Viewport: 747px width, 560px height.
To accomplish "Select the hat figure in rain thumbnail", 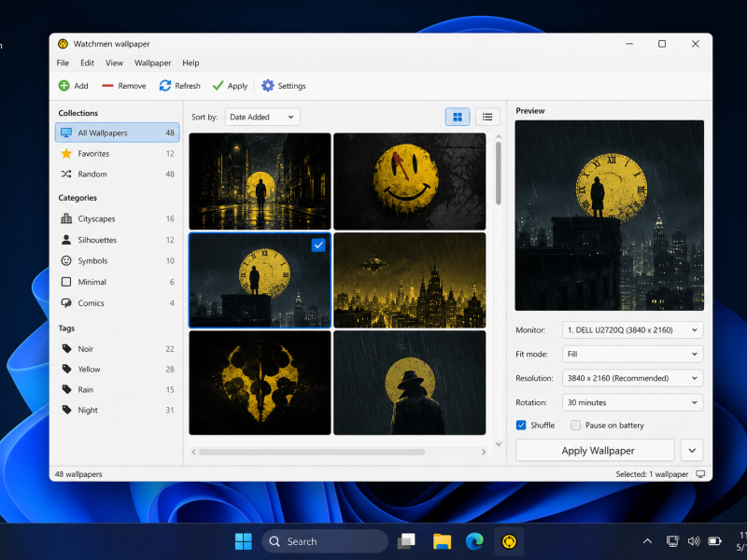I will (410, 383).
